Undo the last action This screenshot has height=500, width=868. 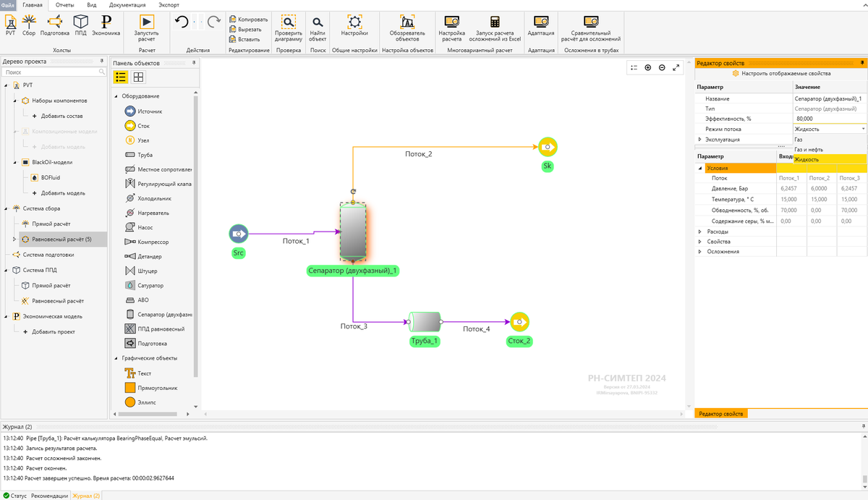[x=182, y=22]
